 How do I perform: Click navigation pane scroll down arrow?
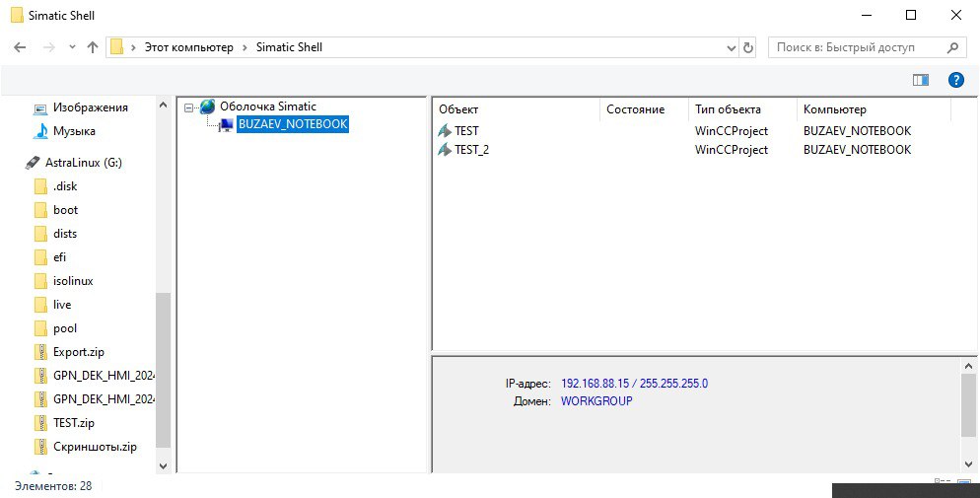point(163,465)
